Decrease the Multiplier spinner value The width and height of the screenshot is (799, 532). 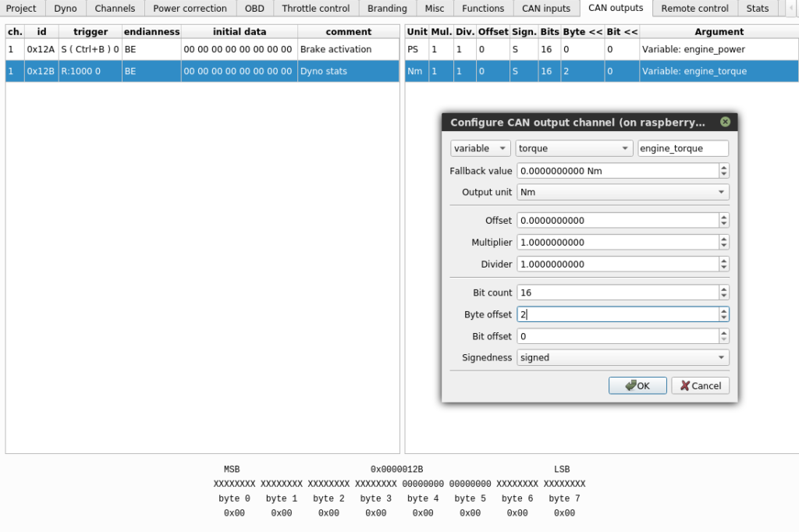pyautogui.click(x=723, y=246)
